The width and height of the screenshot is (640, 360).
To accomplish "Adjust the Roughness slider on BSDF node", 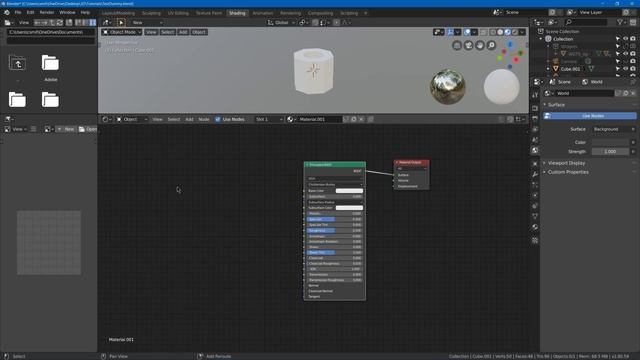I will pyautogui.click(x=335, y=231).
